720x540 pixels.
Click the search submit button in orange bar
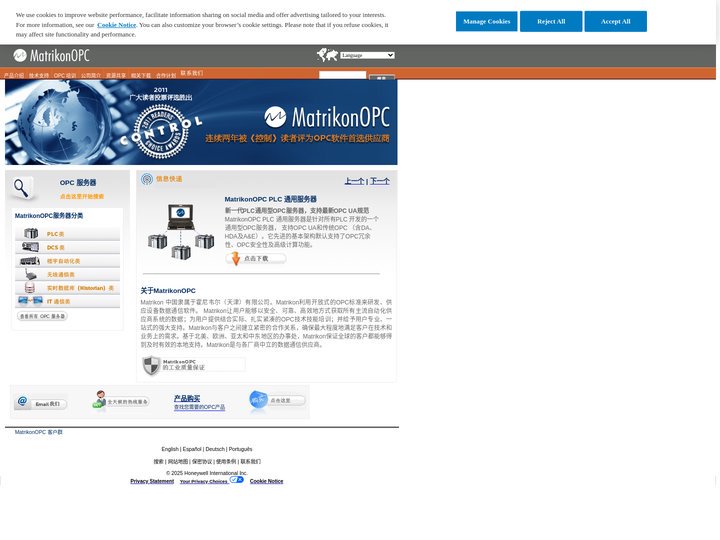click(382, 77)
